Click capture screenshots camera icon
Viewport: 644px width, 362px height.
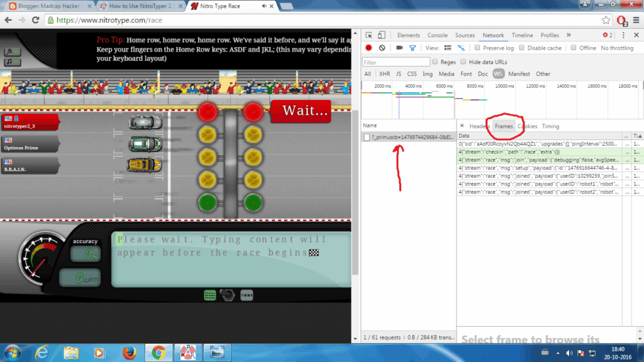coord(399,48)
